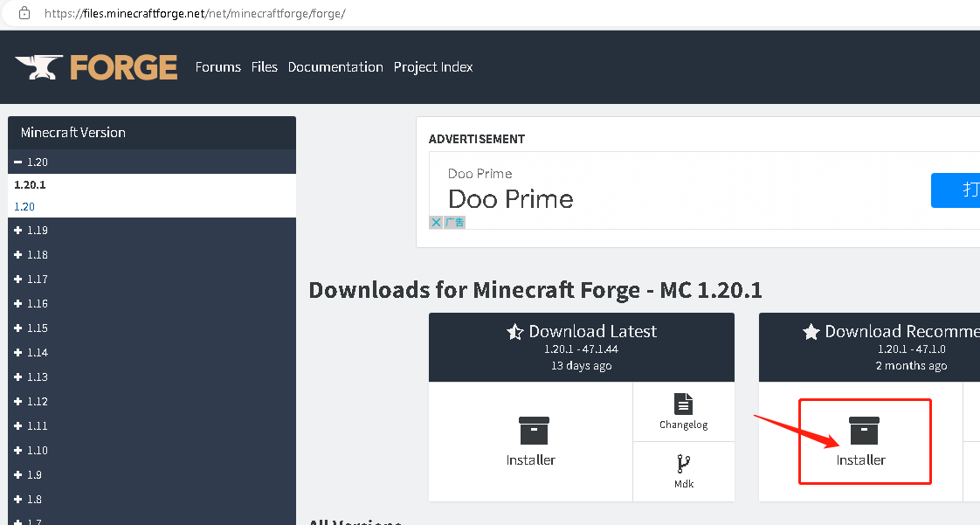980x525 pixels.
Task: Click the Latest Installer box icon
Action: (534, 431)
